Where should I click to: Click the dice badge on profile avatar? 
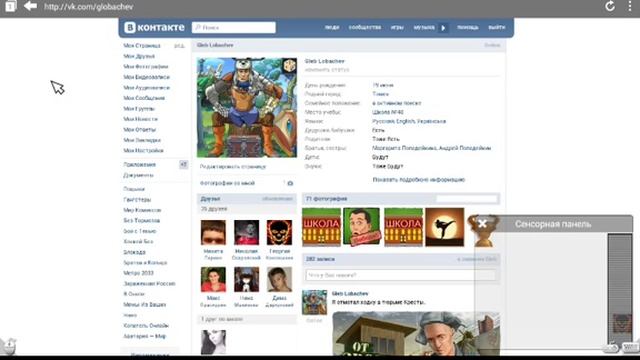pyautogui.click(x=289, y=65)
